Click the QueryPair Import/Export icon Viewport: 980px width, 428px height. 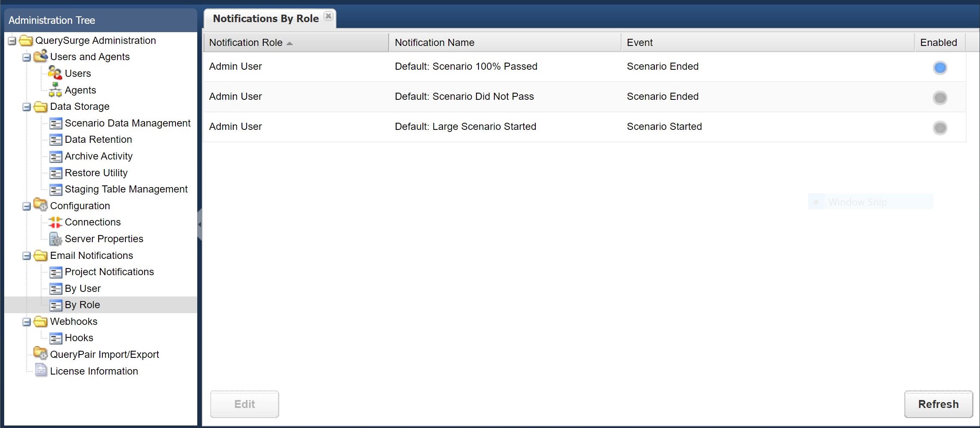(41, 354)
